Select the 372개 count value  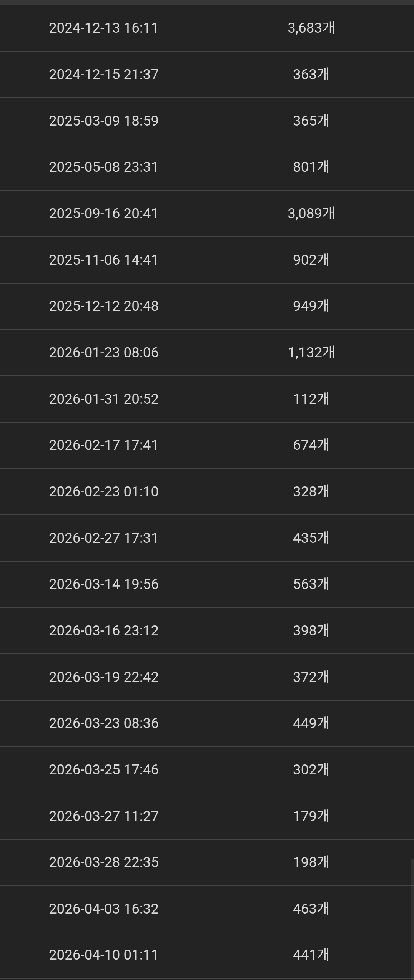311,677
